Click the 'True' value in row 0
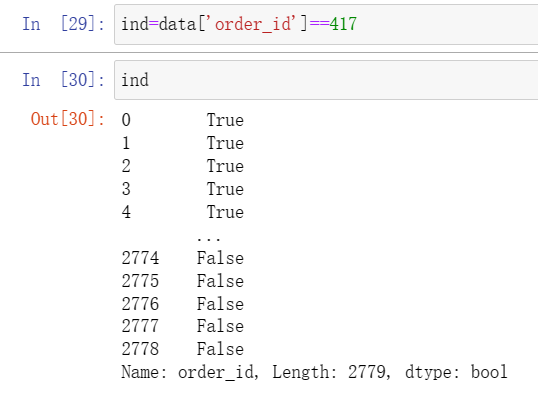The height and width of the screenshot is (399, 538). click(225, 120)
